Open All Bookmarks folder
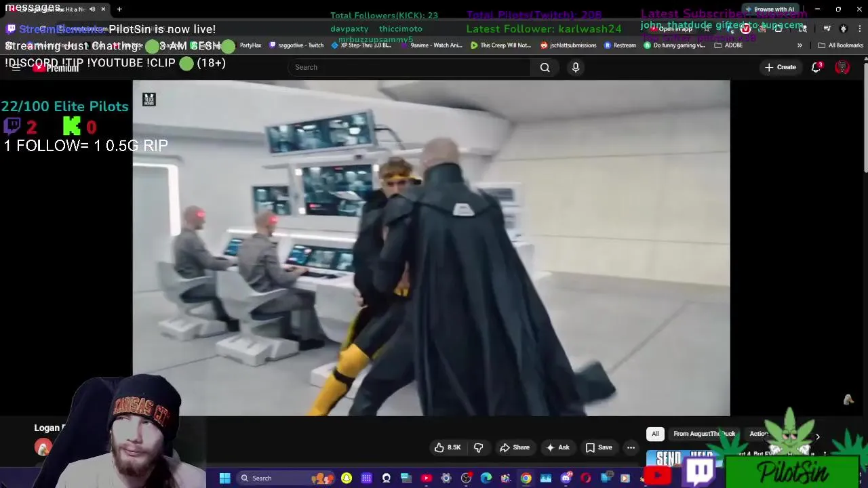868x488 pixels. (x=840, y=45)
